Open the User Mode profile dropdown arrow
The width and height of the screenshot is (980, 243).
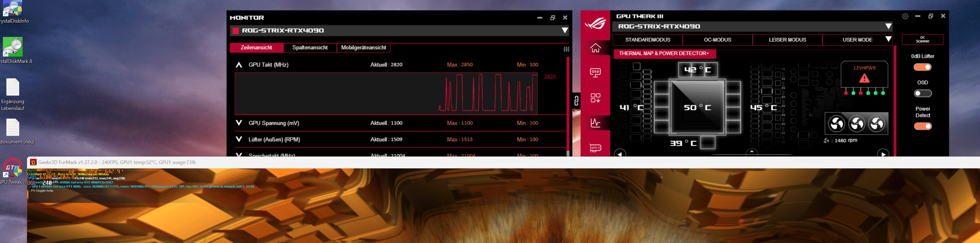coord(888,39)
